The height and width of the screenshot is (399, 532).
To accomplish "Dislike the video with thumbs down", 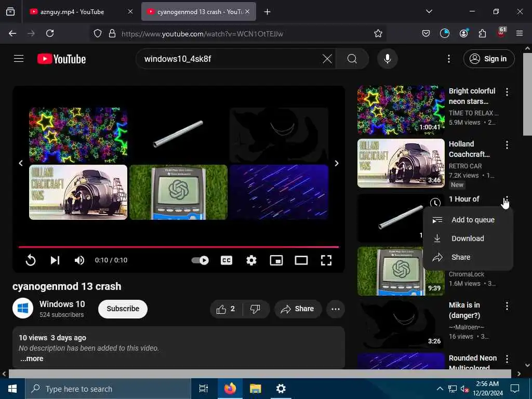I will [255, 309].
